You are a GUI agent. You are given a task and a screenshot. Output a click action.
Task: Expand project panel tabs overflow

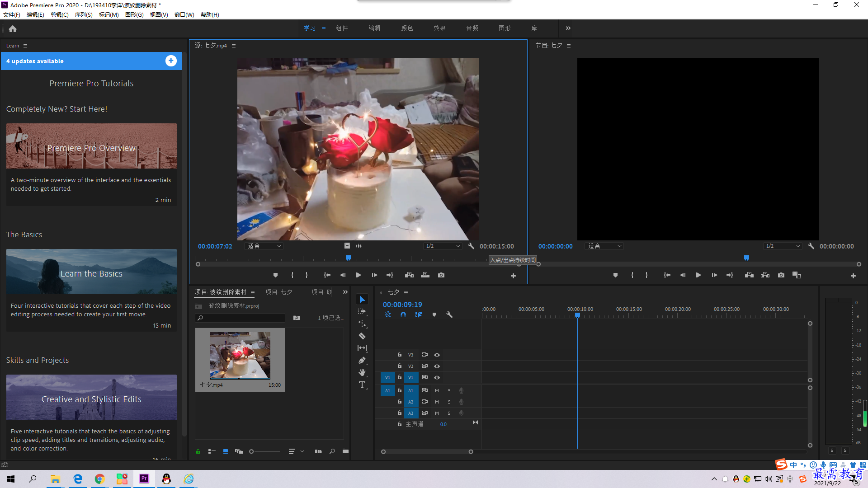pyautogui.click(x=345, y=292)
